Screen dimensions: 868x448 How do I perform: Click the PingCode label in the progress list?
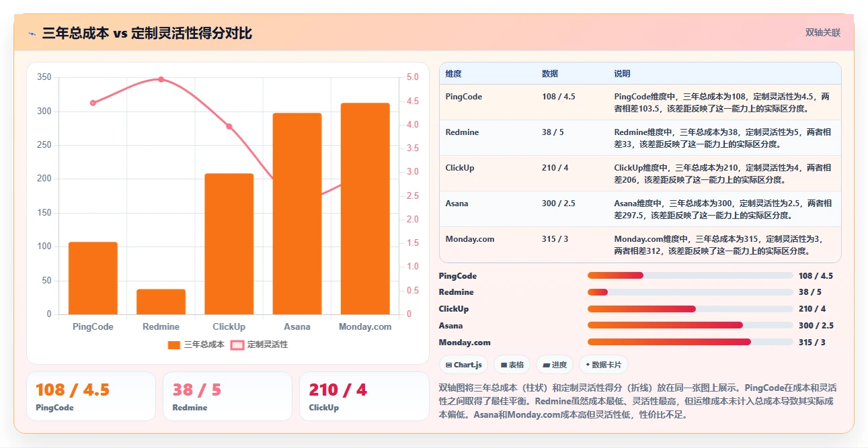click(x=458, y=275)
